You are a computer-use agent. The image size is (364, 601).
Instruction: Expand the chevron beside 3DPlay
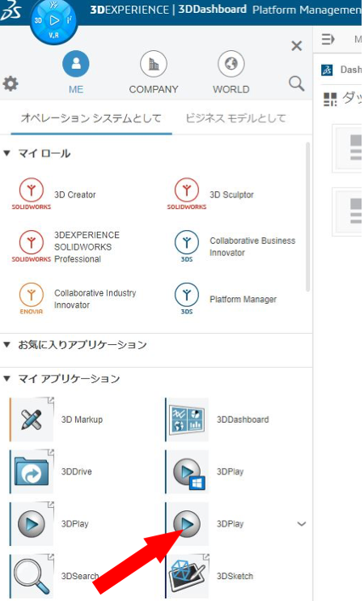(x=302, y=523)
